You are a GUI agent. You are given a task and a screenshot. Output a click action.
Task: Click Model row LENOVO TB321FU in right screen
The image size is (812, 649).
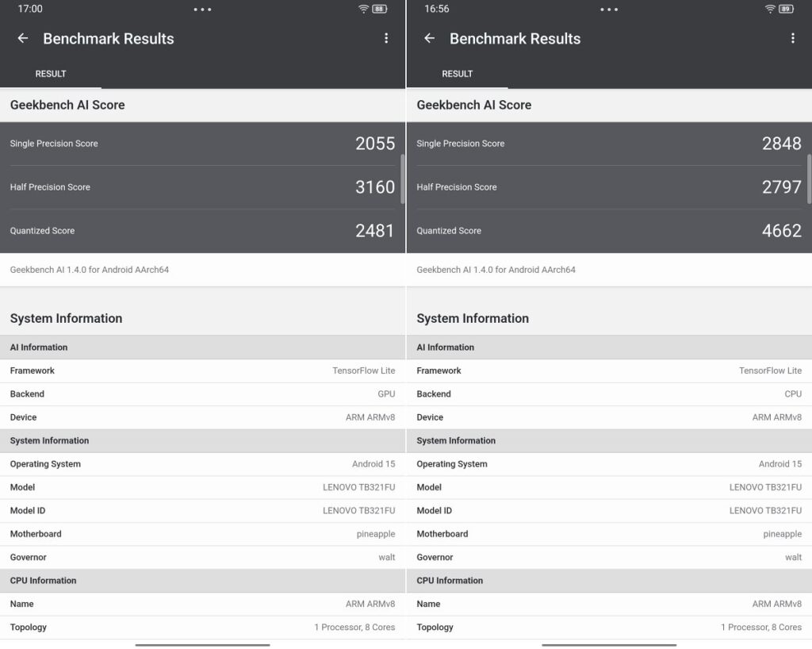pos(609,487)
